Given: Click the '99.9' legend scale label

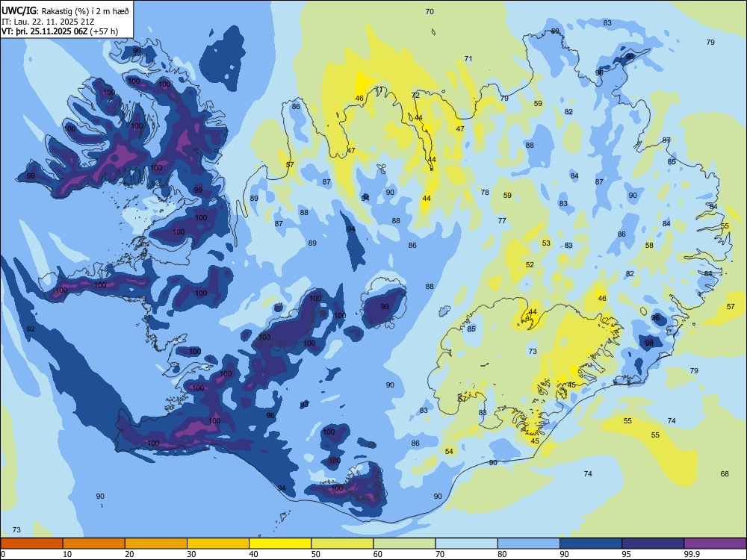Looking at the screenshot, I should point(692,554).
